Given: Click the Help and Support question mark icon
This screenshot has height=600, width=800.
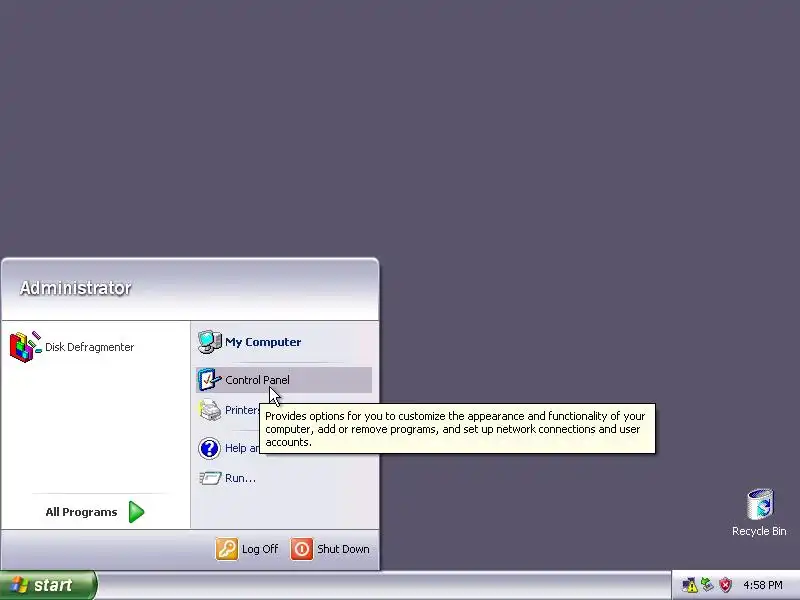Looking at the screenshot, I should tap(209, 448).
